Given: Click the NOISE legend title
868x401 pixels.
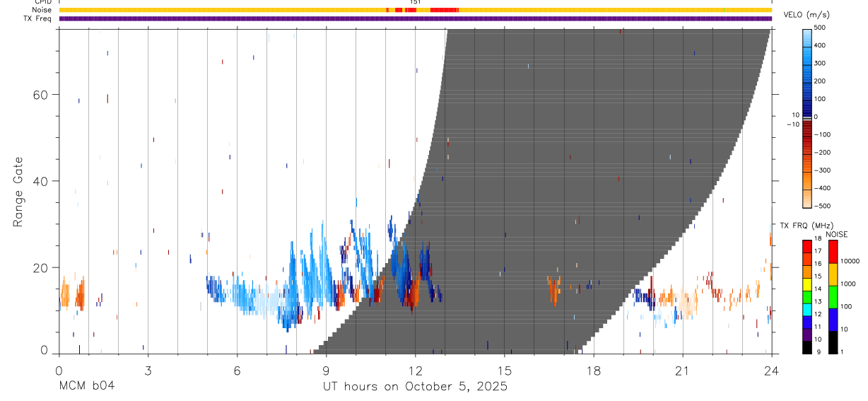Looking at the screenshot, I should pos(836,234).
